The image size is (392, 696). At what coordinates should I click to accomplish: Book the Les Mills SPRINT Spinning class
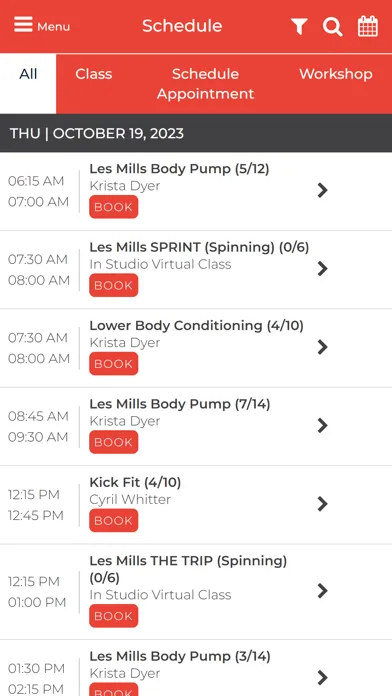point(114,285)
